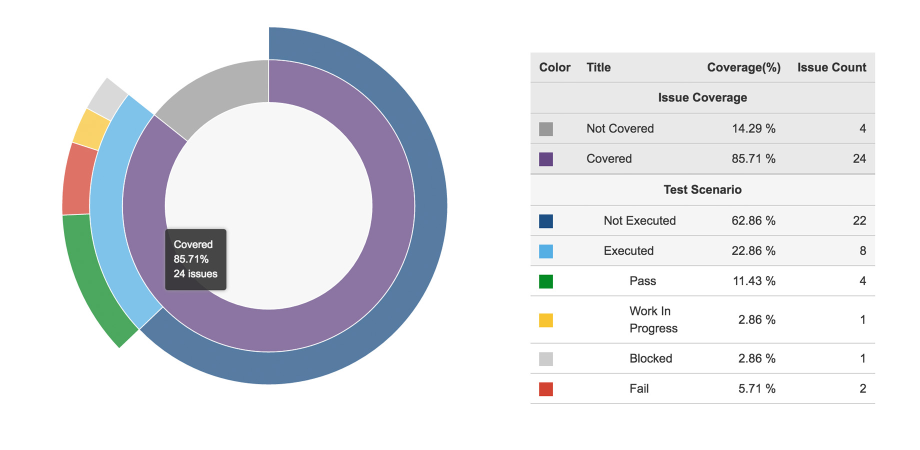Click the light gray Blocked legend swatch

point(546,359)
